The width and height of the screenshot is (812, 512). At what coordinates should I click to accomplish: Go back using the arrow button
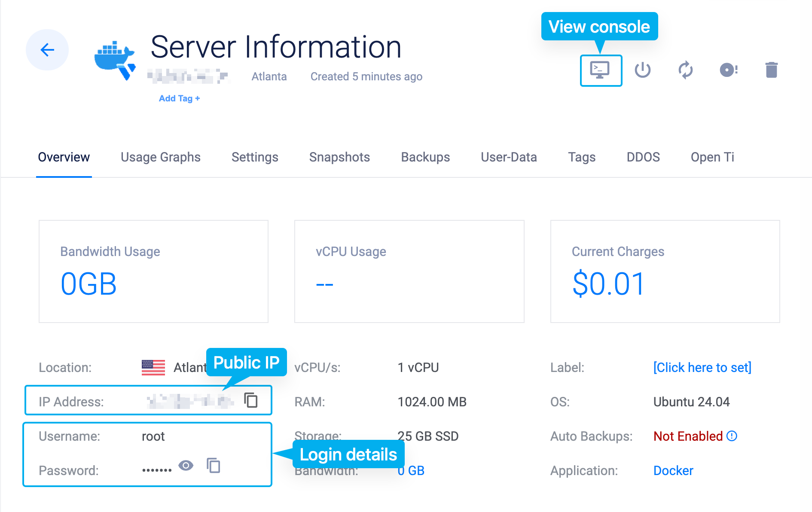47,50
